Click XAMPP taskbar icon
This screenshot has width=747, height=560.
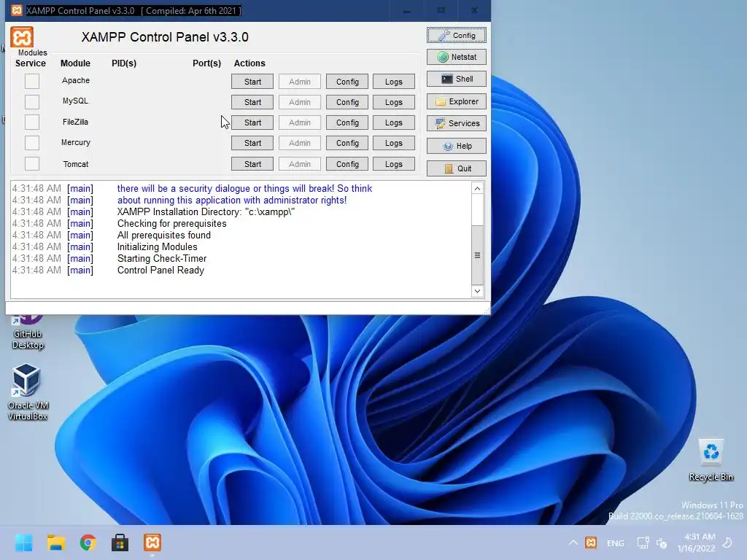[152, 542]
